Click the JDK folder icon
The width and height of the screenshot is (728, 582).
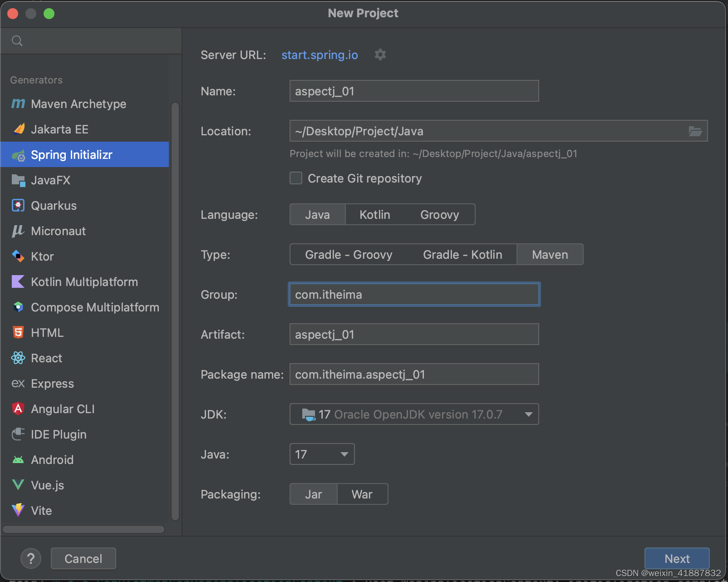[x=309, y=414]
